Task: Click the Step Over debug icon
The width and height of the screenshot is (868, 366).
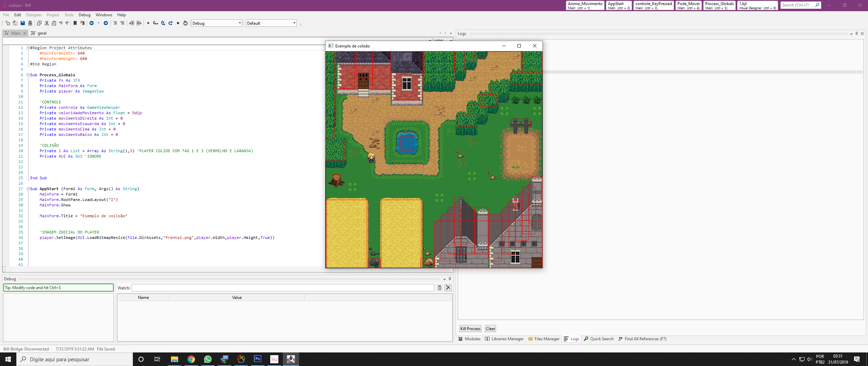Action: coord(163,23)
